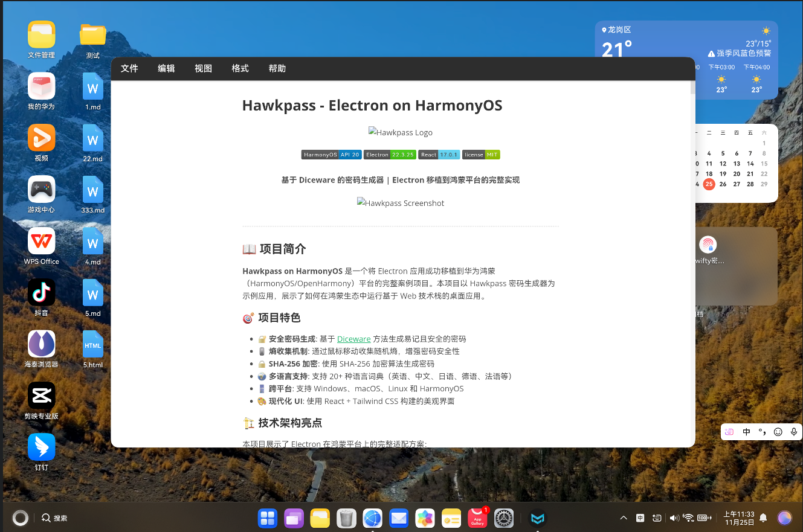
Task: Open 剪映专业版 from the desktop
Action: point(41,394)
